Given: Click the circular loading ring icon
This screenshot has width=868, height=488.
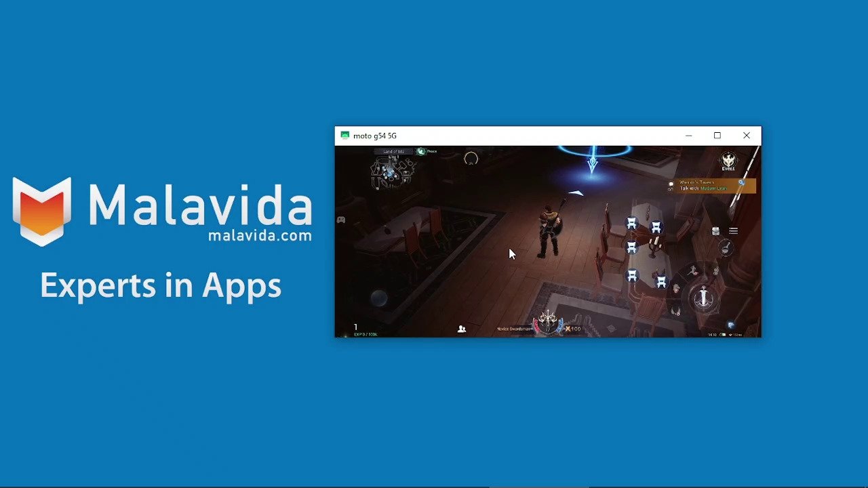Looking at the screenshot, I should pos(471,159).
